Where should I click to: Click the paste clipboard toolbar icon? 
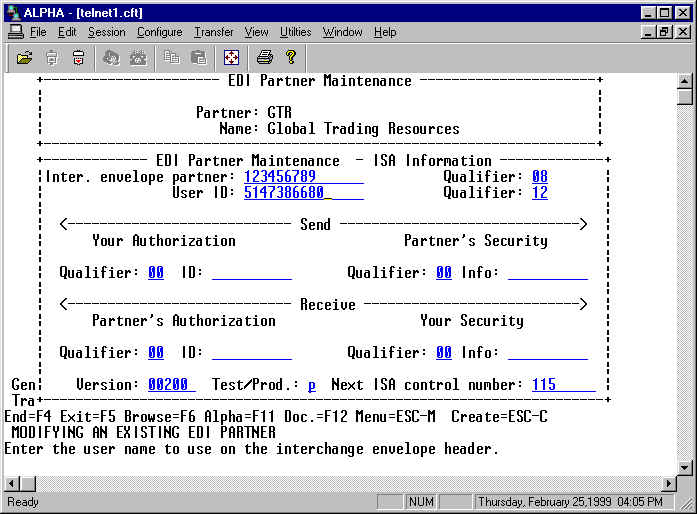point(198,57)
